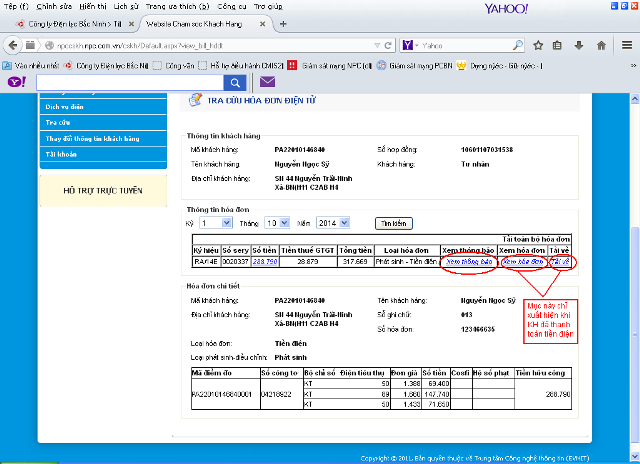The width and height of the screenshot is (640, 464).
Task: Expand the Tháng month dropdown
Action: point(277,223)
